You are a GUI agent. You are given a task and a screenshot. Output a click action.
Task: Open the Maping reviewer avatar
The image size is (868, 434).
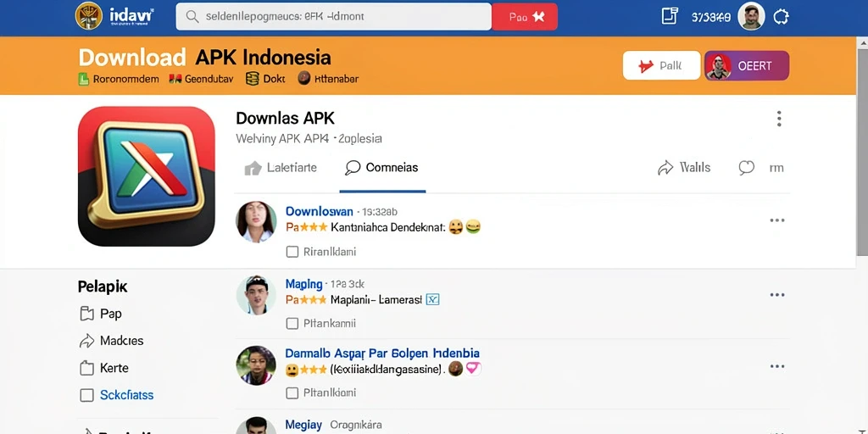pyautogui.click(x=256, y=295)
